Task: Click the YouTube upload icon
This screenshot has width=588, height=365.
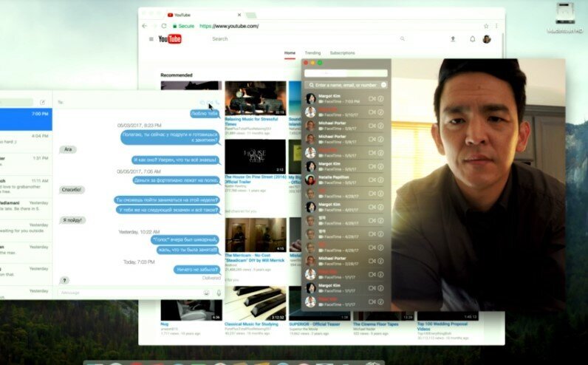Action: [453, 39]
